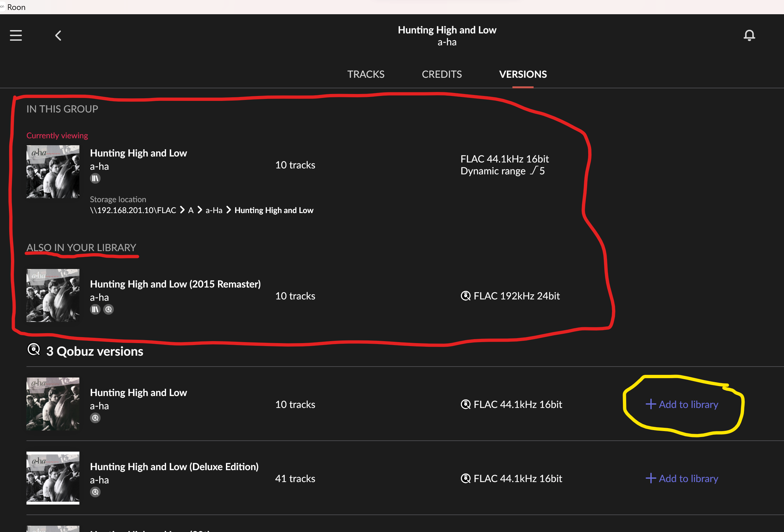The width and height of the screenshot is (784, 532).
Task: Open 'Hunting High and Low (Deluxe Edition)' title
Action: [174, 466]
